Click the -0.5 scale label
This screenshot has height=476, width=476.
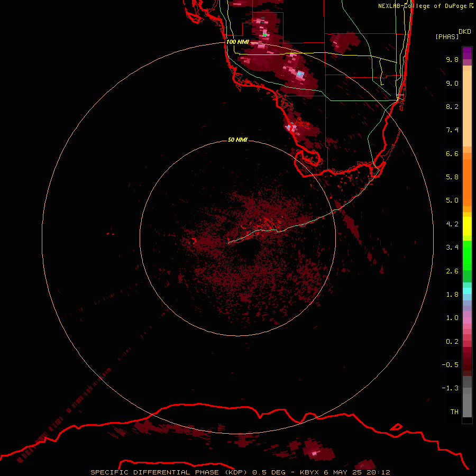[450, 365]
